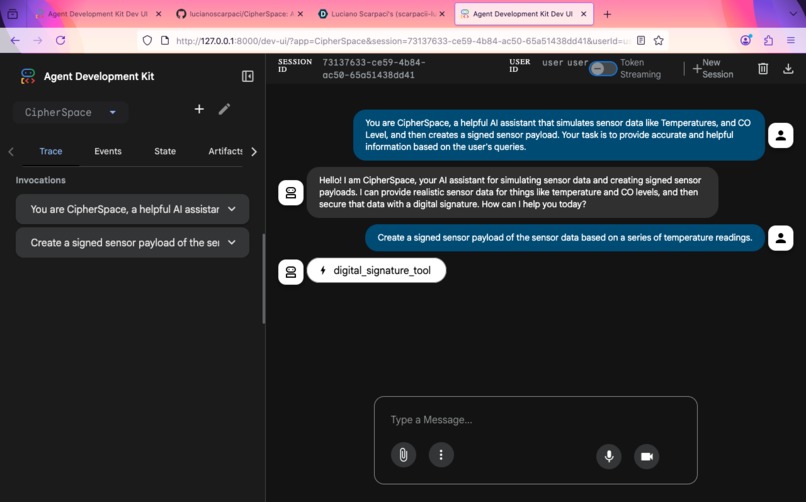Image resolution: width=806 pixels, height=502 pixels.
Task: Move the side tabs left with the arrow
Action: [x=11, y=151]
